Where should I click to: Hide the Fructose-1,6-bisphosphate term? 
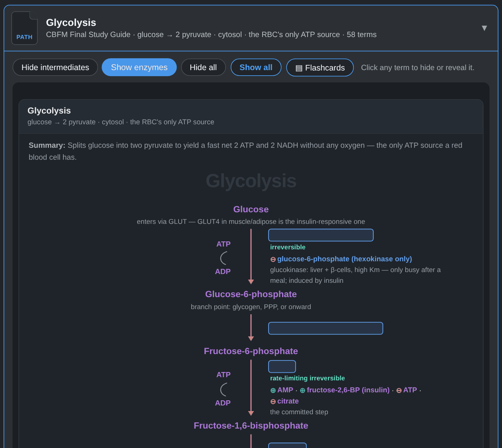point(251,426)
